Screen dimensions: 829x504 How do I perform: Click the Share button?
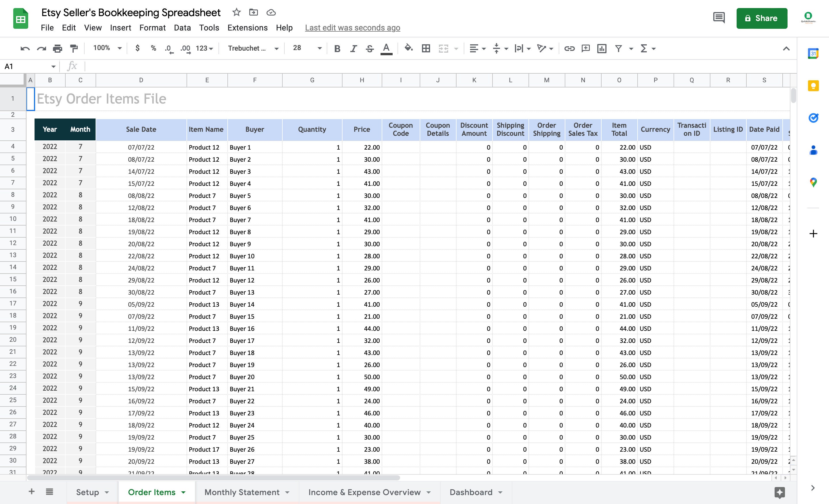click(x=762, y=18)
